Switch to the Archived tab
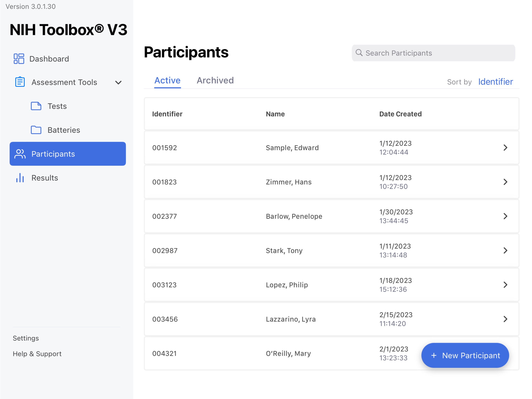The width and height of the screenshot is (532, 399). pyautogui.click(x=215, y=80)
